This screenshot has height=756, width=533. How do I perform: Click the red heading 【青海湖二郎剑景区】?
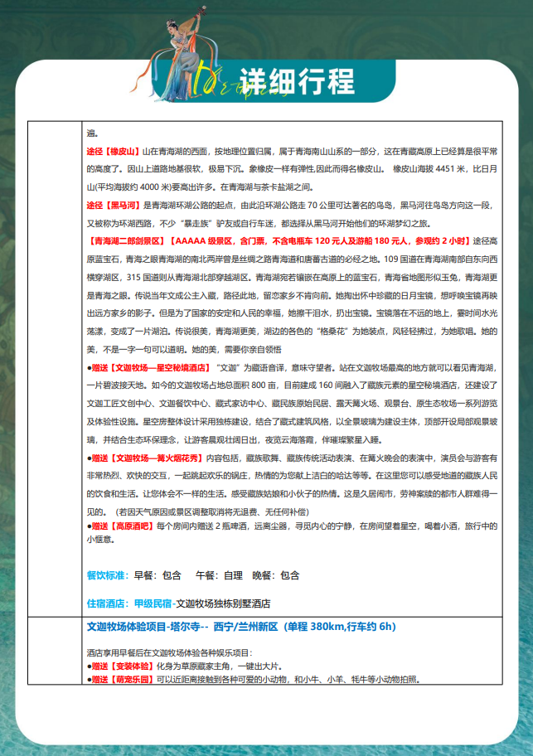point(127,241)
